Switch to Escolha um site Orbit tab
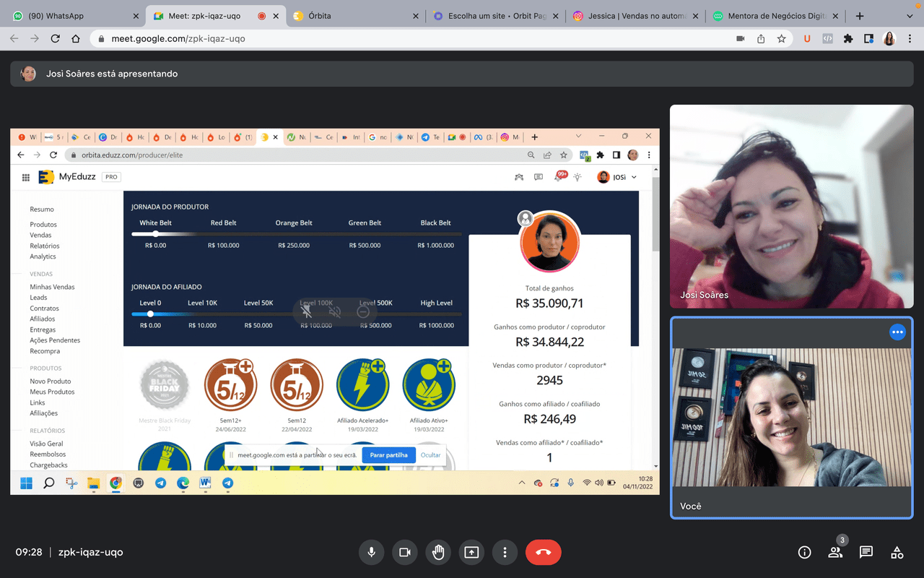924x578 pixels. coord(495,16)
